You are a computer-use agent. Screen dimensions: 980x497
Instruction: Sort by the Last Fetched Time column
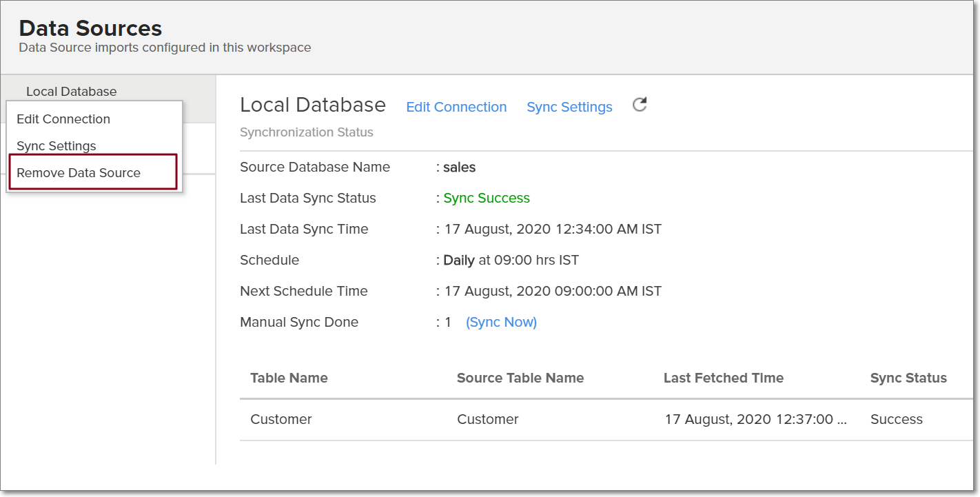(723, 378)
